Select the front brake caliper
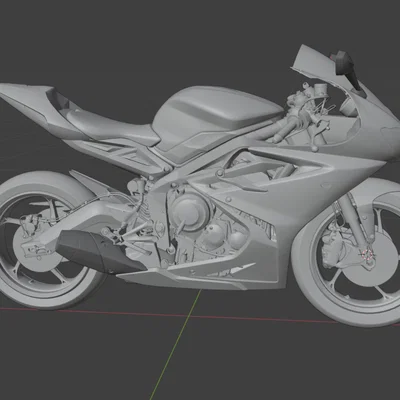 (x=333, y=248)
